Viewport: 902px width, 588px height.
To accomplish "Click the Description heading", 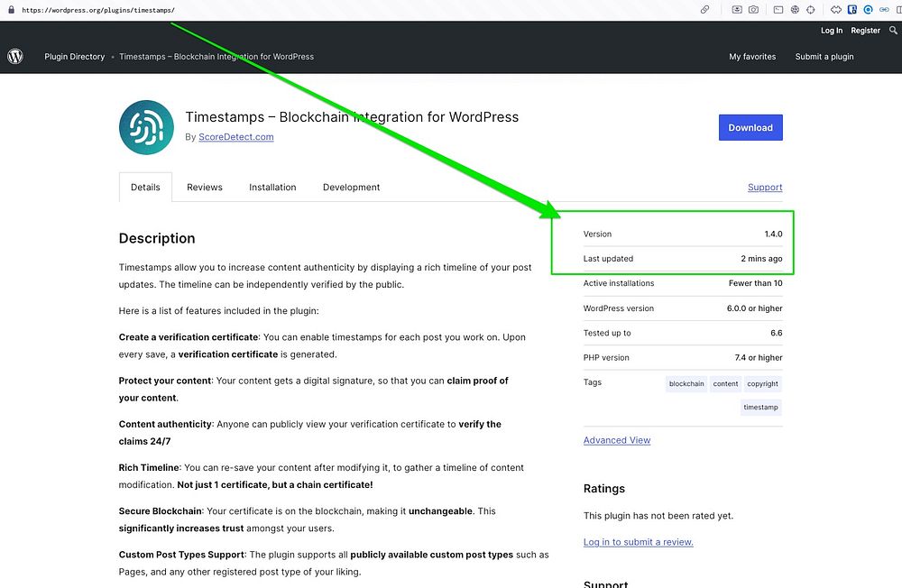I will coord(157,238).
